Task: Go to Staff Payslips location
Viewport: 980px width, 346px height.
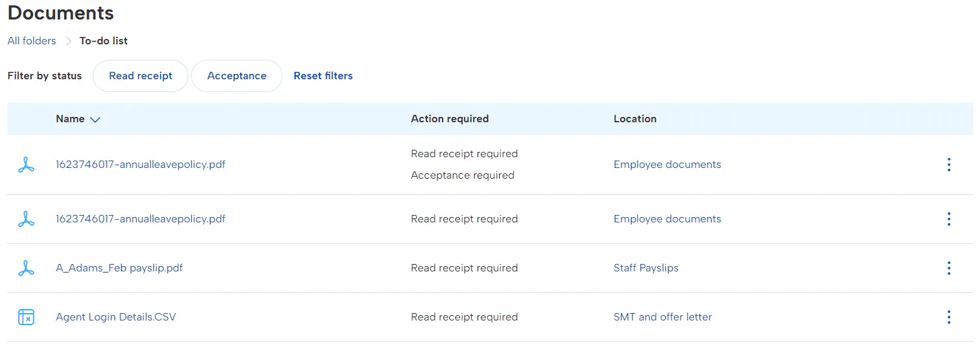Action: 646,268
